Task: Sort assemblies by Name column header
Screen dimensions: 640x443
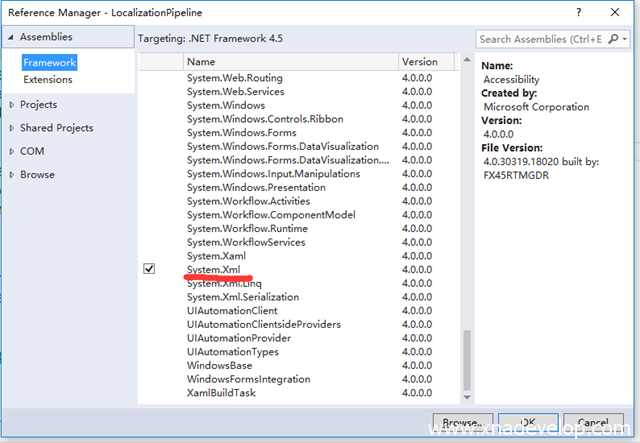Action: tap(290, 62)
